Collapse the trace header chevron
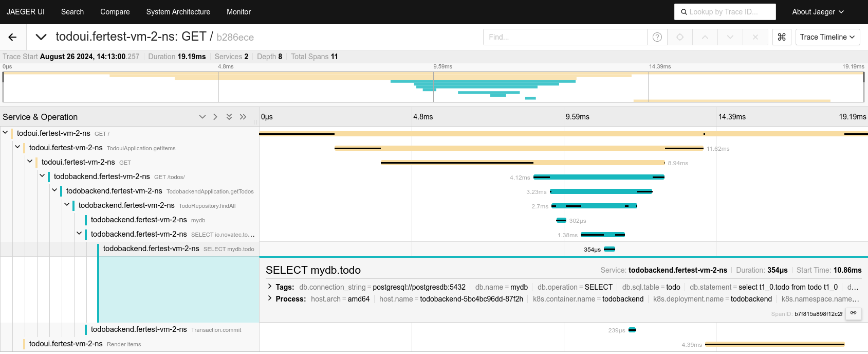 tap(41, 37)
